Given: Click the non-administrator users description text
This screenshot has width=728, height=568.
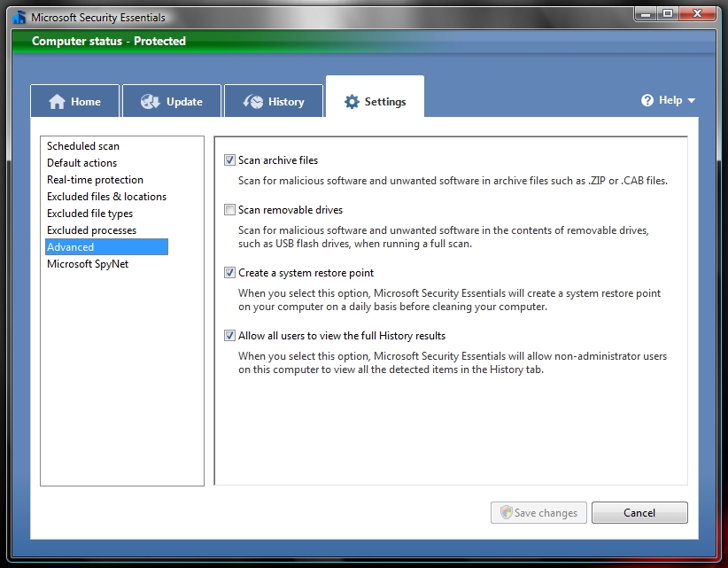Looking at the screenshot, I should click(453, 362).
